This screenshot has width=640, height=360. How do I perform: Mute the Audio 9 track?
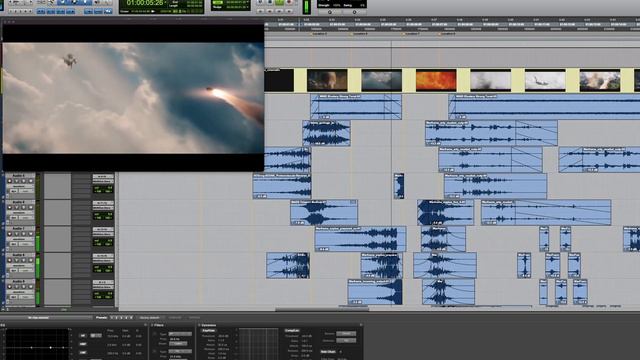30,287
